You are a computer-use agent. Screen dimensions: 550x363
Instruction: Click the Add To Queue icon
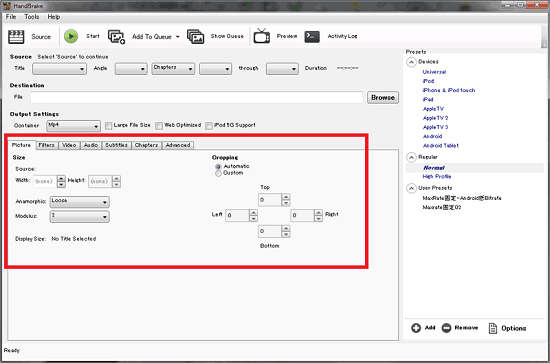point(116,36)
